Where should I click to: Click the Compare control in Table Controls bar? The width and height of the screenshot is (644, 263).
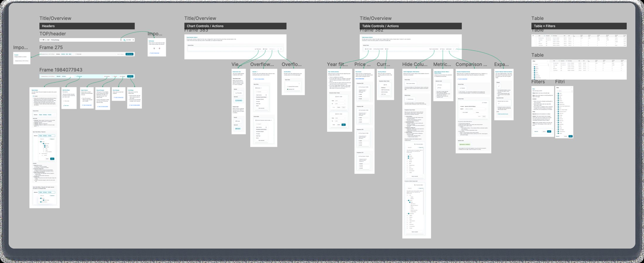(449, 49)
